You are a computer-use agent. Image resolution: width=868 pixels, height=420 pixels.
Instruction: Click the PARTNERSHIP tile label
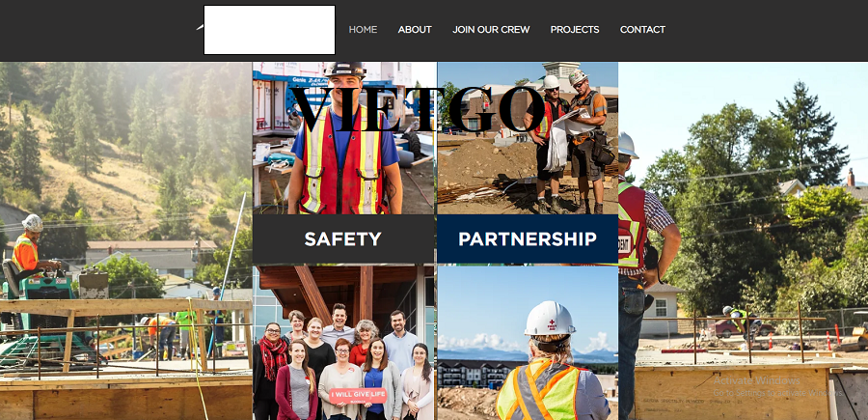pyautogui.click(x=528, y=238)
